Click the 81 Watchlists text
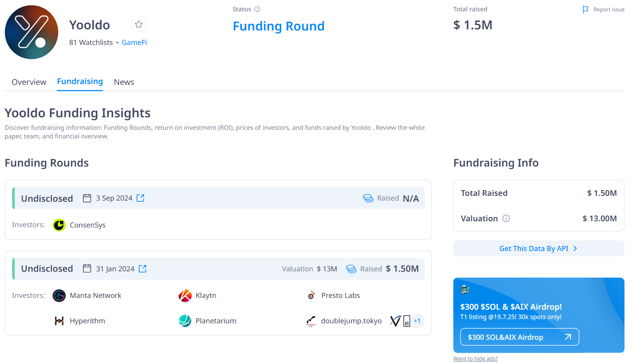Screen dimensions: 642x364 pos(91,43)
